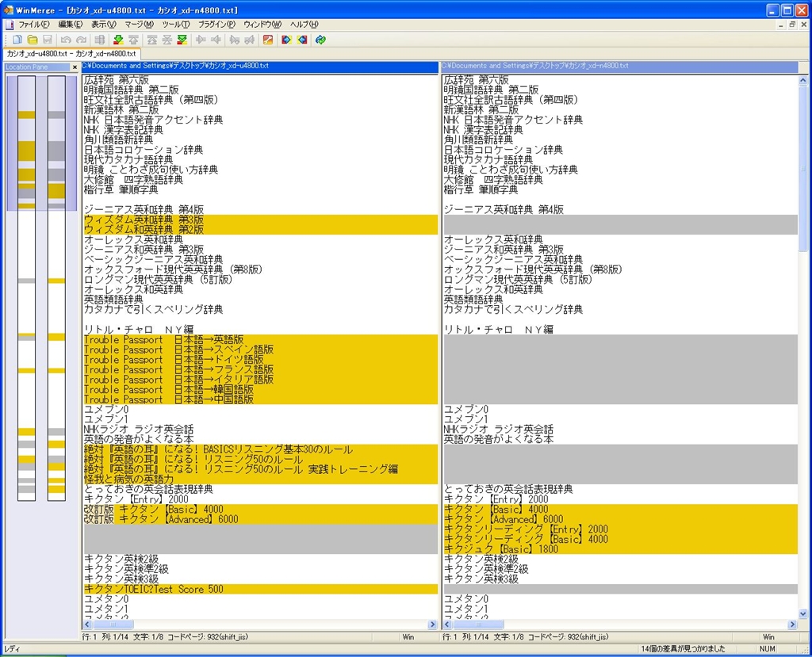The image size is (812, 657).
Task: Click the left pane コードページ: 932(shift_jis) status
Action: [207, 637]
